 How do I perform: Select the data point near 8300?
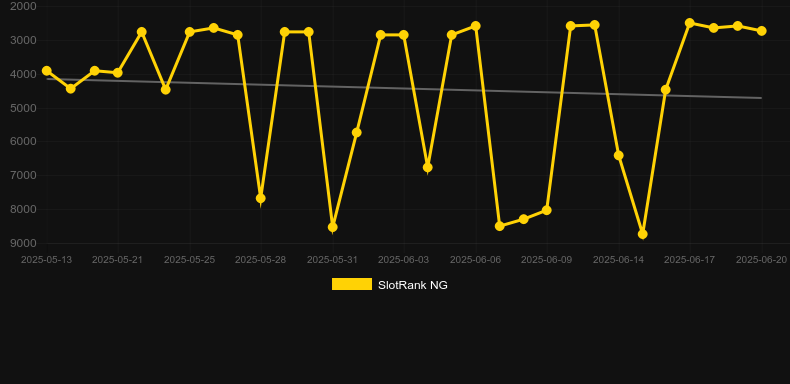coord(523,219)
